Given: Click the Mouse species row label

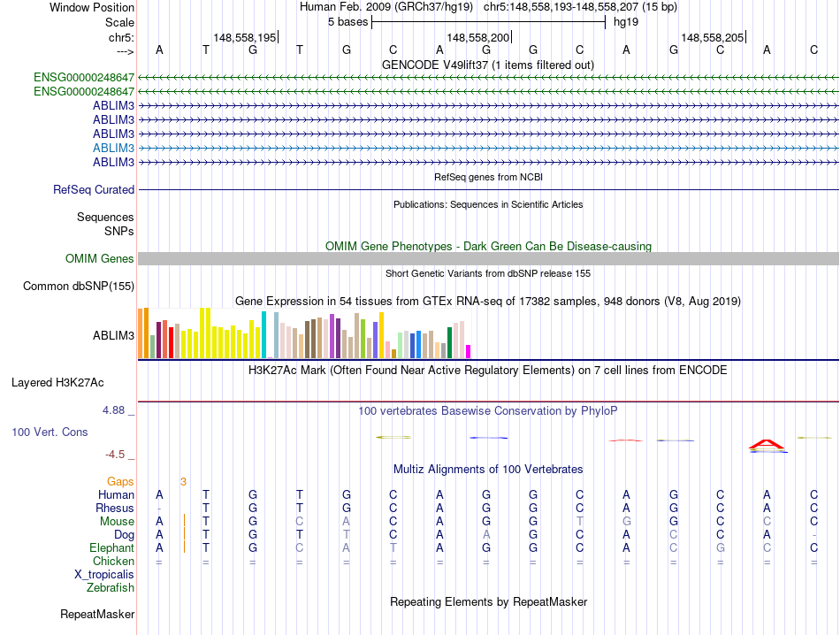Looking at the screenshot, I should click(x=117, y=522).
